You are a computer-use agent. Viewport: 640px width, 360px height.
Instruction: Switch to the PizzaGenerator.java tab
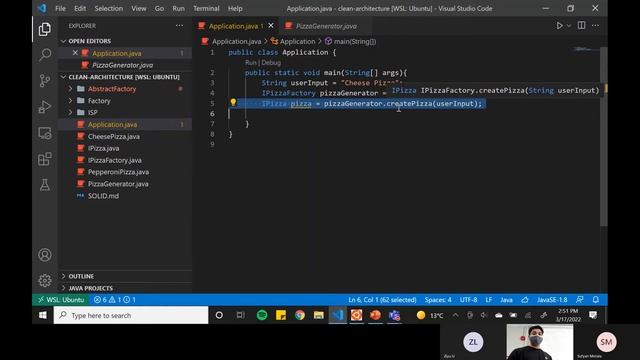325,26
